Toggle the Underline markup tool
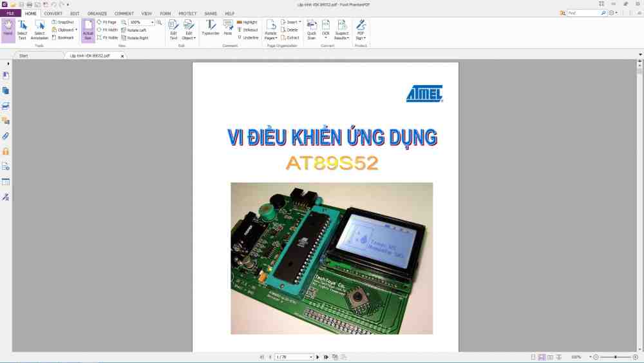This screenshot has height=363, width=644. 248,38
